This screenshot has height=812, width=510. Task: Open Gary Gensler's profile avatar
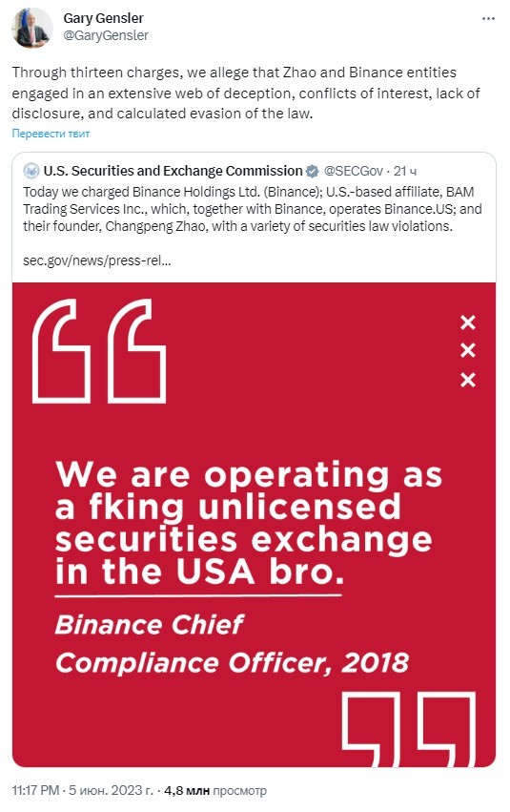click(31, 28)
